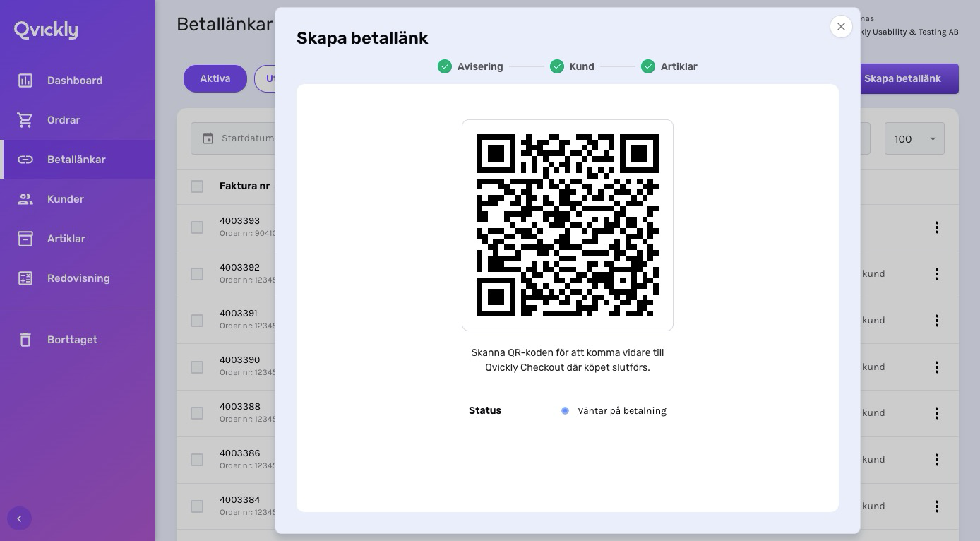Open the three-dot menu for invoice 4003386
The width and height of the screenshot is (980, 541).
937,460
